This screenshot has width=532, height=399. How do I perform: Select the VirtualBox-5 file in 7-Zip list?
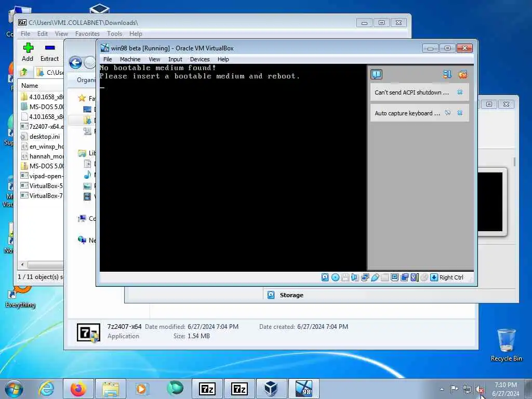[x=42, y=185]
